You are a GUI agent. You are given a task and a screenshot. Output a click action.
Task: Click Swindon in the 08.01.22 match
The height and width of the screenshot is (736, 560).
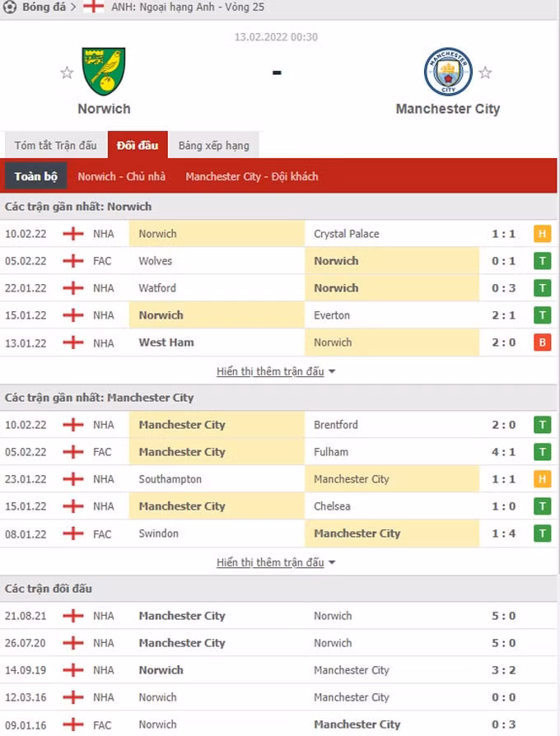[x=159, y=533]
